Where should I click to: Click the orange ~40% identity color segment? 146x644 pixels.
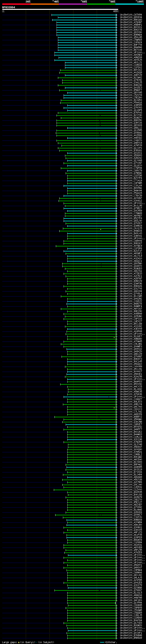tap(45, 4)
